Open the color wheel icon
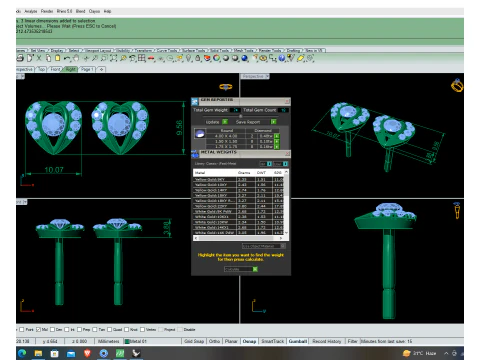Screen dimensions: 480x360 [217, 58]
